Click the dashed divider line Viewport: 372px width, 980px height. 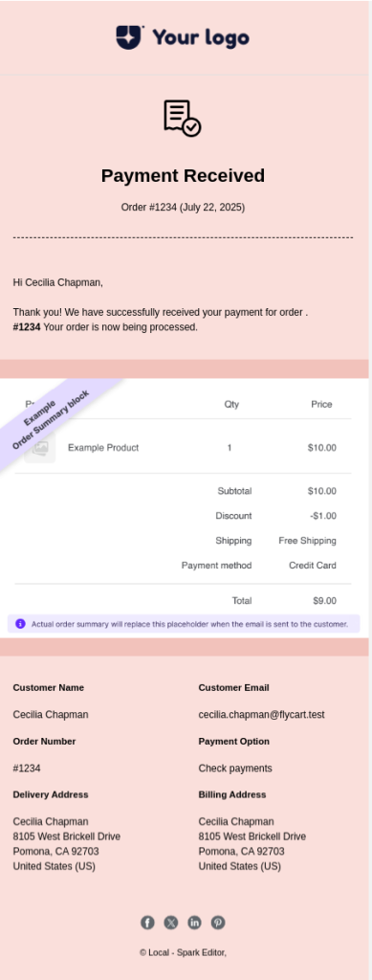pyautogui.click(x=183, y=237)
